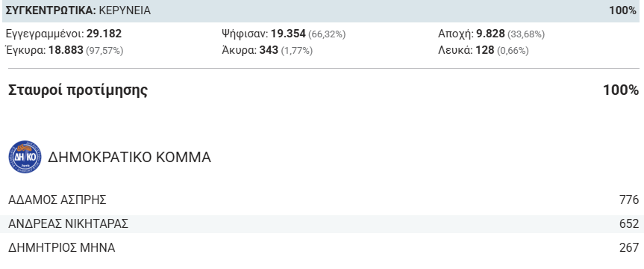Click the Σταυροί προτίμησης section title
This screenshot has height=269, width=644.
click(x=78, y=90)
